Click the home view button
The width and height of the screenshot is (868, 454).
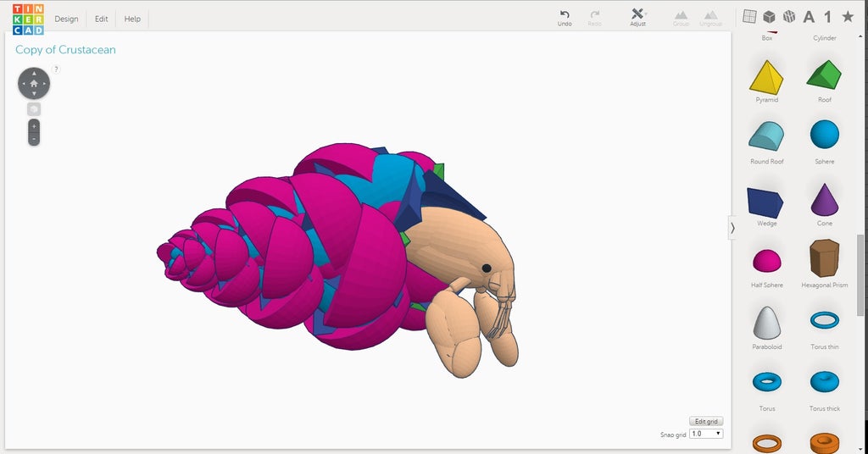pos(34,84)
